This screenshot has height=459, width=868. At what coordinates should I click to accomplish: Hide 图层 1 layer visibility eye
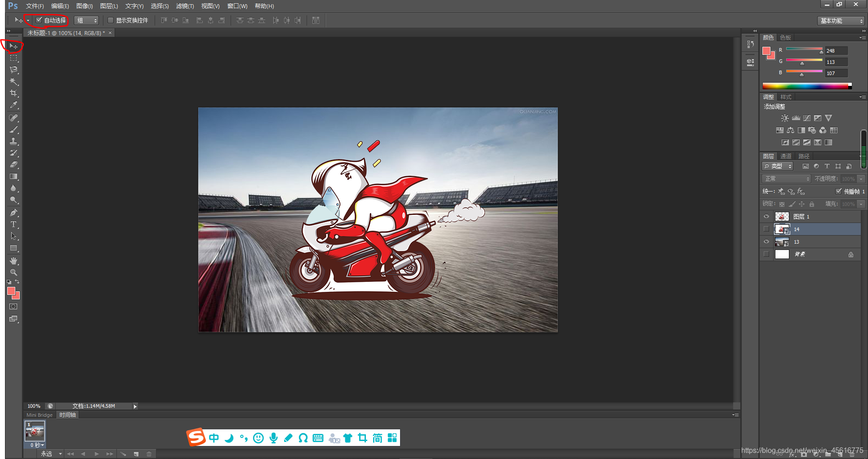tap(766, 216)
